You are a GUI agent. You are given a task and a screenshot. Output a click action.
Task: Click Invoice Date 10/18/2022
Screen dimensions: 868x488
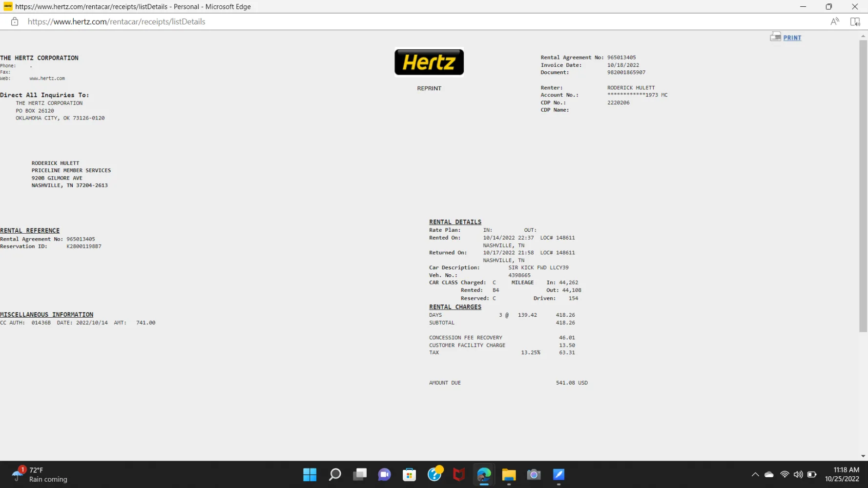623,65
